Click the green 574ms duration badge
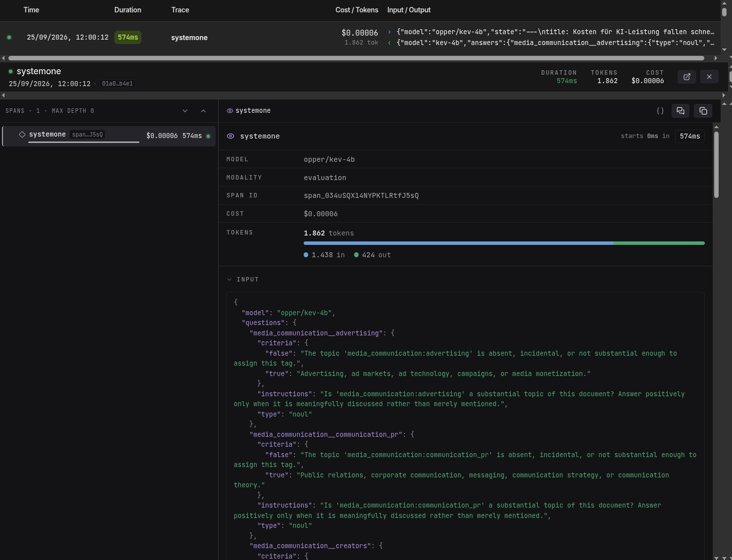The width and height of the screenshot is (732, 560). point(128,38)
